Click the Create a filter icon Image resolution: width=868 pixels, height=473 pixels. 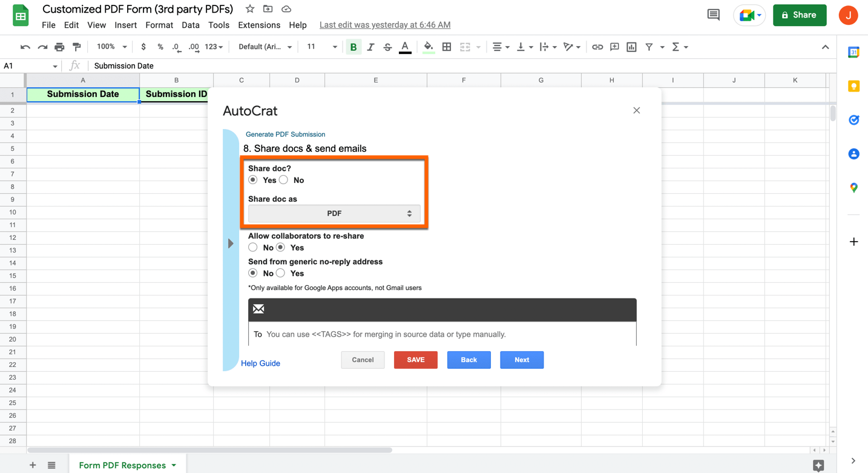click(649, 47)
